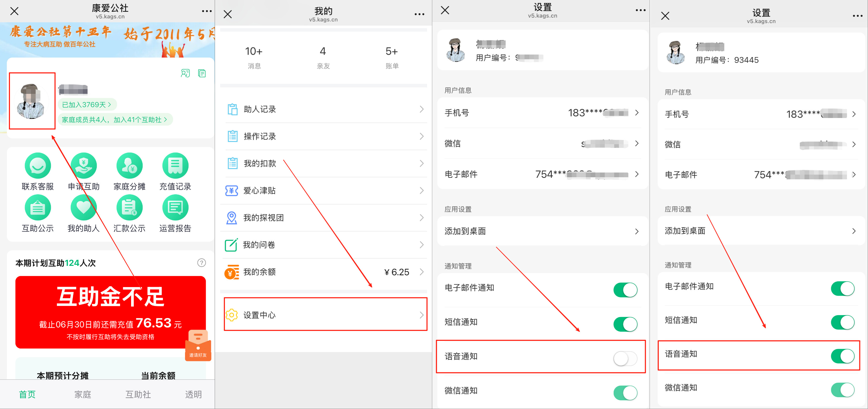This screenshot has width=868, height=409.
Task: Tap the 互助公示 icon
Action: pos(38,208)
